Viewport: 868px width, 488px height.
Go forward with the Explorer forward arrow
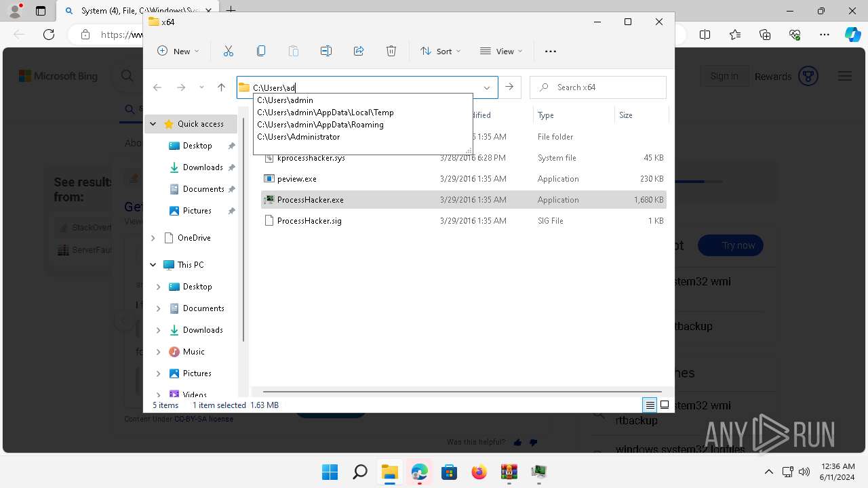[181, 87]
